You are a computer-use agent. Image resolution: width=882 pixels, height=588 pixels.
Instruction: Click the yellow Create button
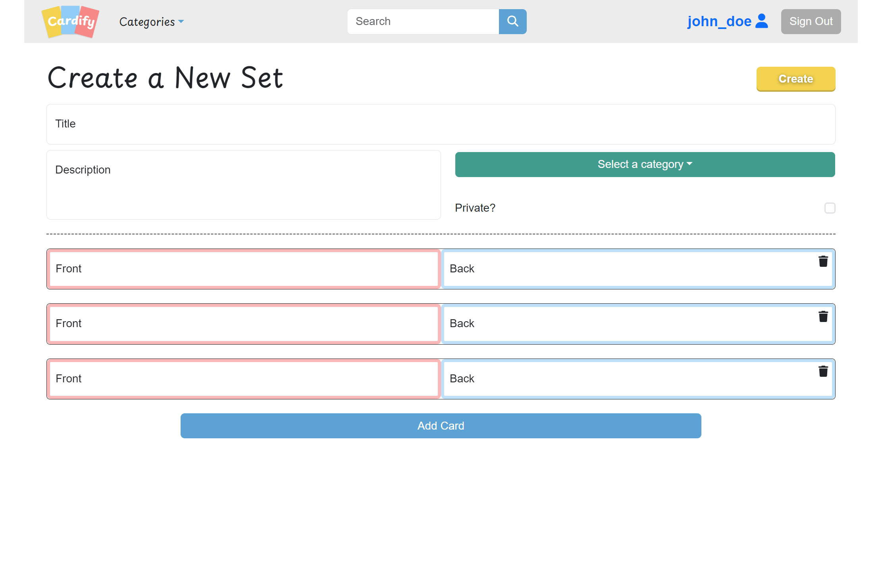point(796,79)
